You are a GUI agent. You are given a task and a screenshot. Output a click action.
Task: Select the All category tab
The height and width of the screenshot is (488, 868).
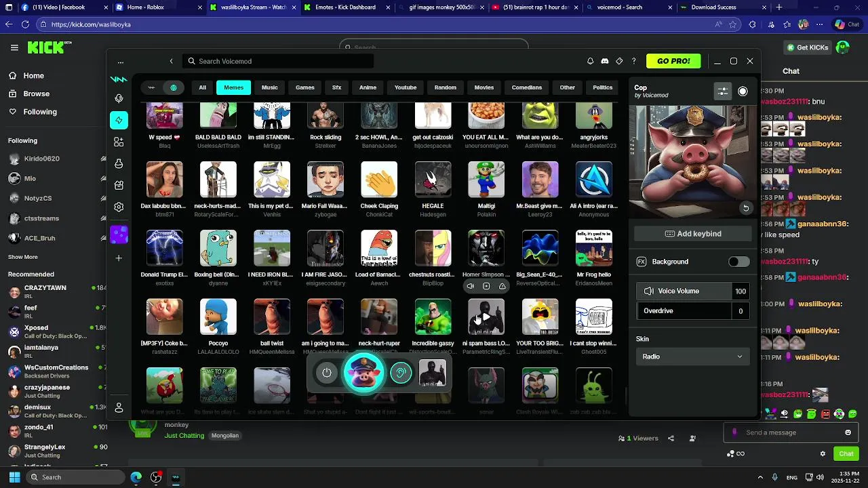tap(202, 87)
